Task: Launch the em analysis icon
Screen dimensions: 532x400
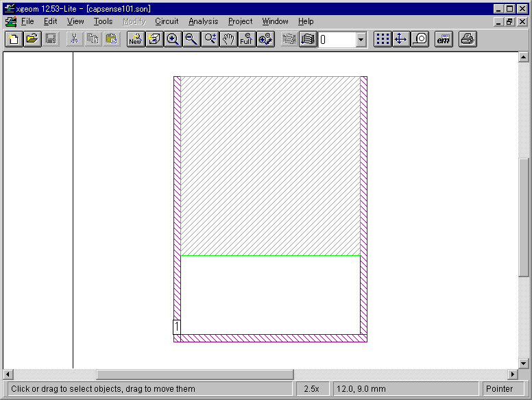Action: click(444, 39)
